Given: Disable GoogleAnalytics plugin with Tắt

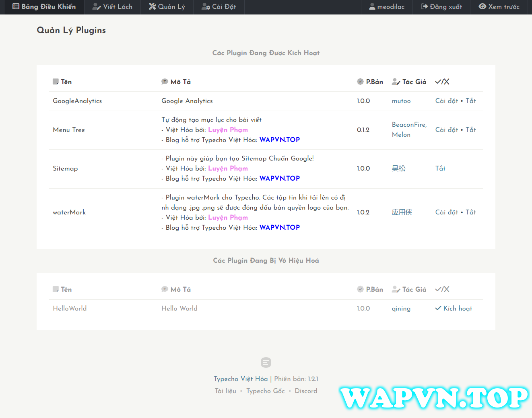Looking at the screenshot, I should point(471,101).
